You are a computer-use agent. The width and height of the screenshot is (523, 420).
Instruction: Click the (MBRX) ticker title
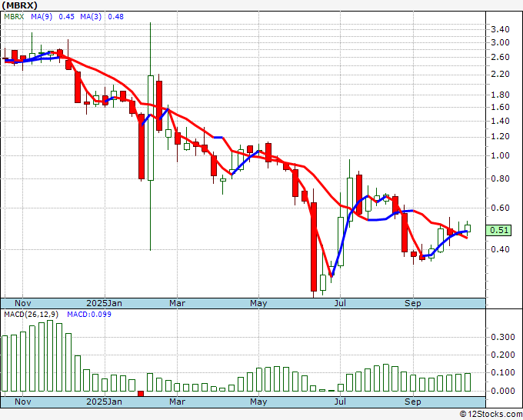point(21,5)
